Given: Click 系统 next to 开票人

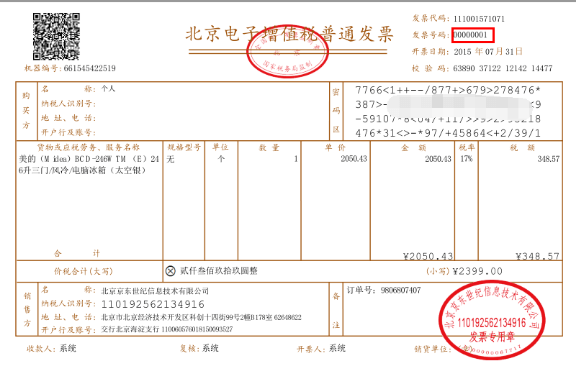Looking at the screenshot, I should 337,348.
